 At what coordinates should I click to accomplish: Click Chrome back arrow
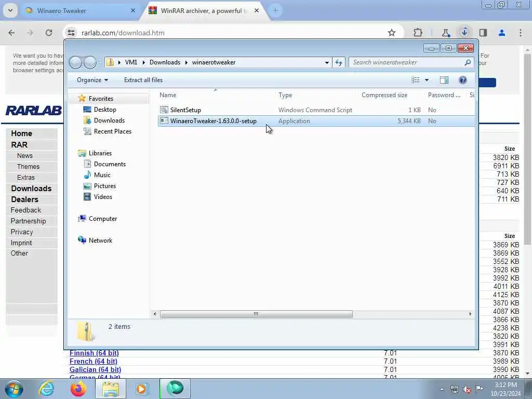pos(11,33)
